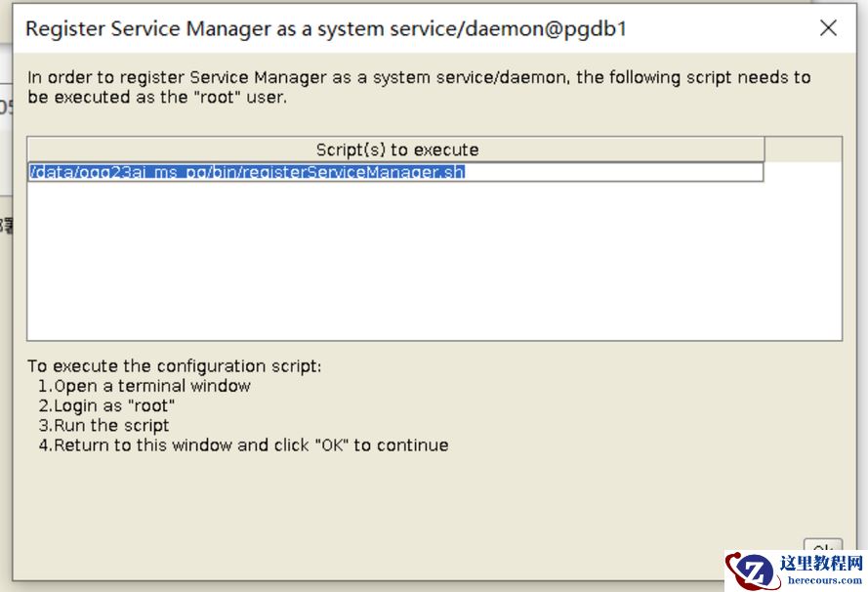The image size is (868, 592).
Task: Click the 这里教程网 watermark text
Action: (x=820, y=563)
